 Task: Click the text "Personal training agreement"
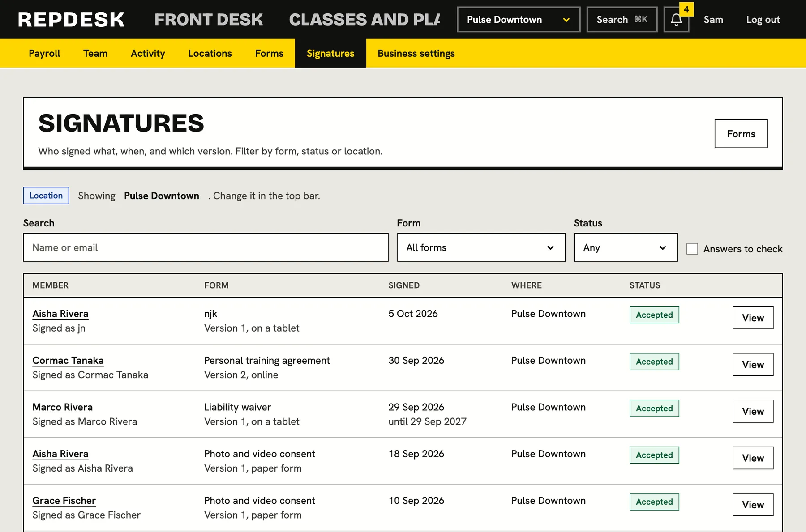pos(267,360)
